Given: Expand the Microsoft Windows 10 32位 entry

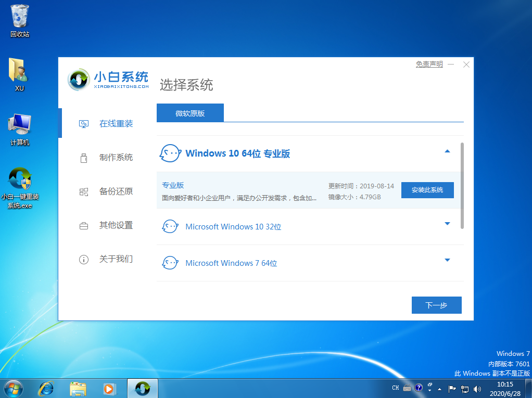Looking at the screenshot, I should pyautogui.click(x=447, y=224).
